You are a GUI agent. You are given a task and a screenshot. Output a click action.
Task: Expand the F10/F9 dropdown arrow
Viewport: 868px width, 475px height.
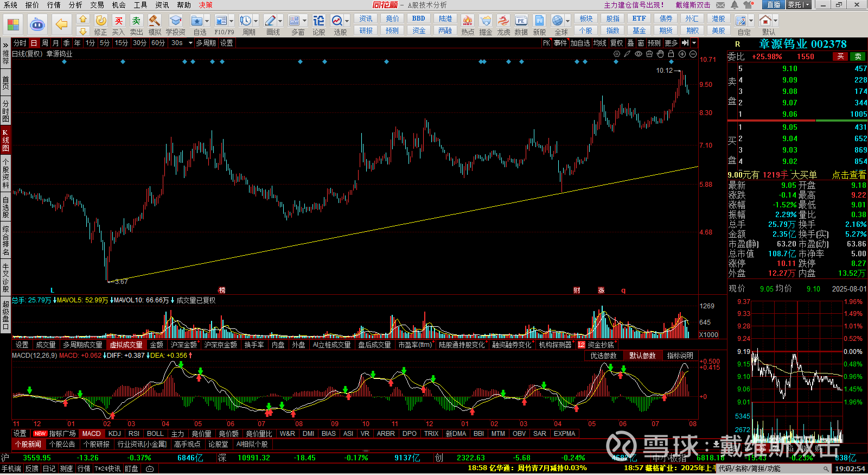point(232,21)
